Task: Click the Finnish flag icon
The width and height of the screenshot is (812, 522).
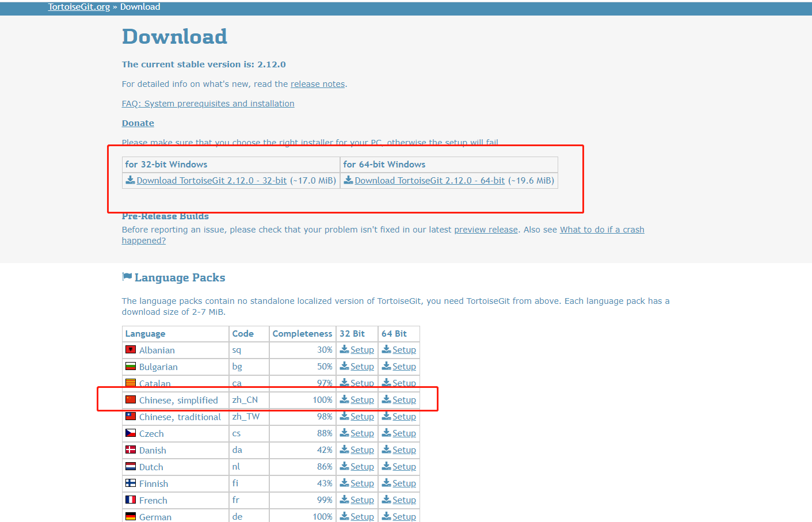Action: (131, 483)
